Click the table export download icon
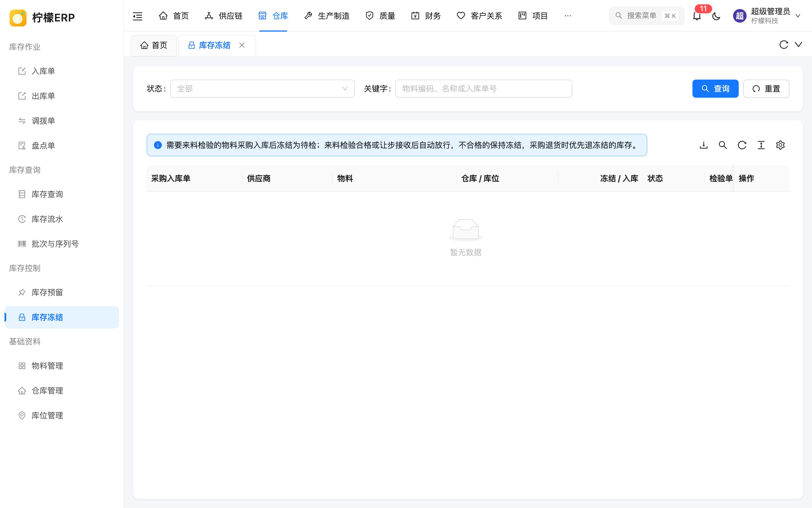812x508 pixels. pos(704,145)
